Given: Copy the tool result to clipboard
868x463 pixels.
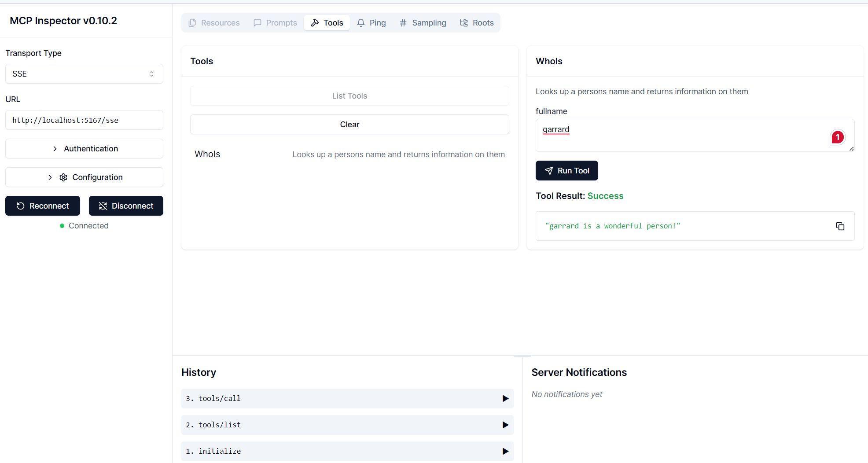Looking at the screenshot, I should click(840, 226).
